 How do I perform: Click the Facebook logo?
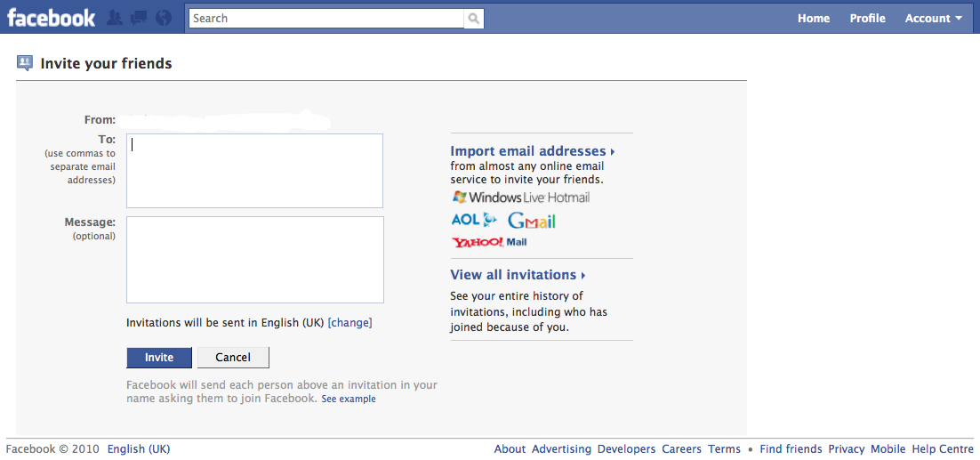pyautogui.click(x=52, y=18)
